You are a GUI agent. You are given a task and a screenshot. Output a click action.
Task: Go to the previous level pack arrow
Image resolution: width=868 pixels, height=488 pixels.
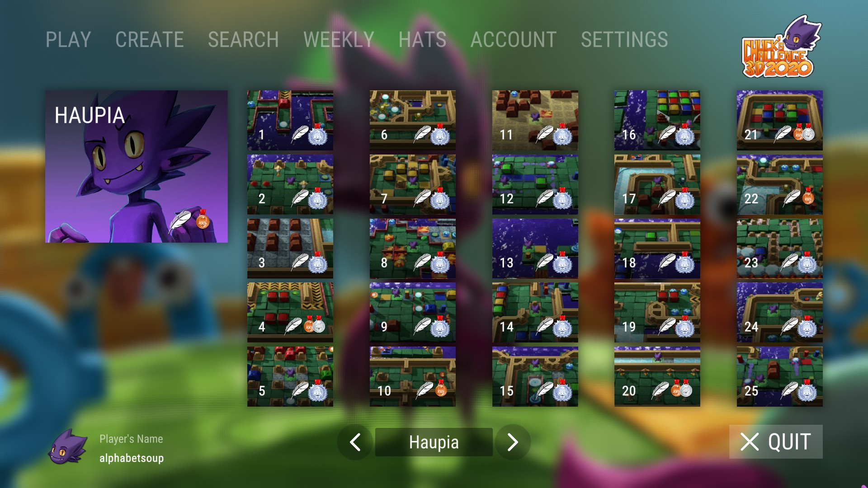(355, 442)
